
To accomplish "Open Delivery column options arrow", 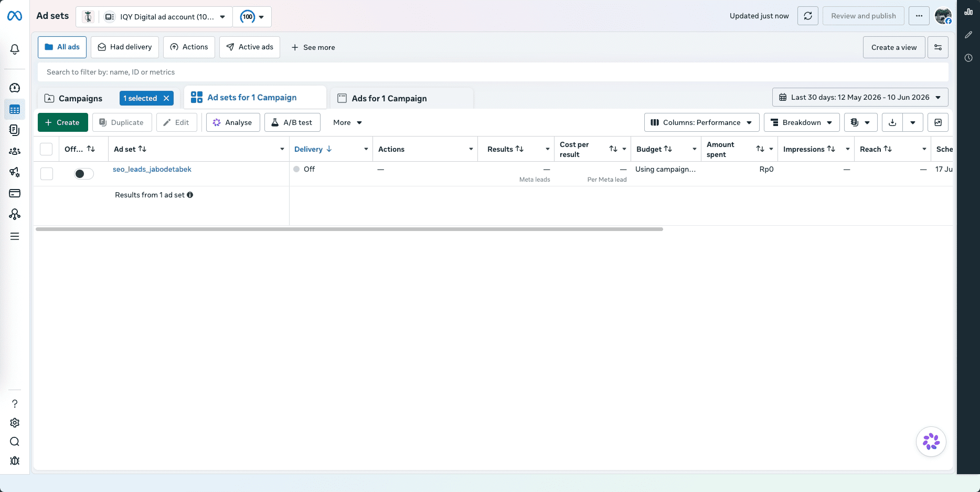I will 366,149.
